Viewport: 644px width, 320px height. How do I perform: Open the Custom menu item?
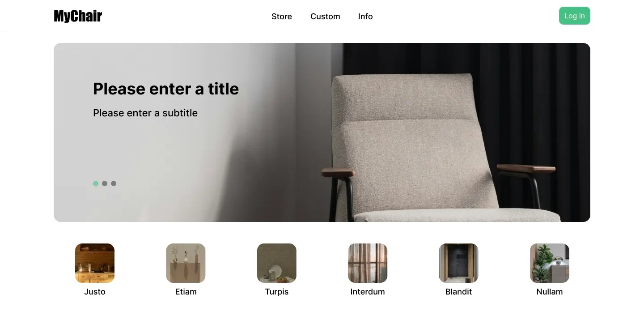click(325, 17)
